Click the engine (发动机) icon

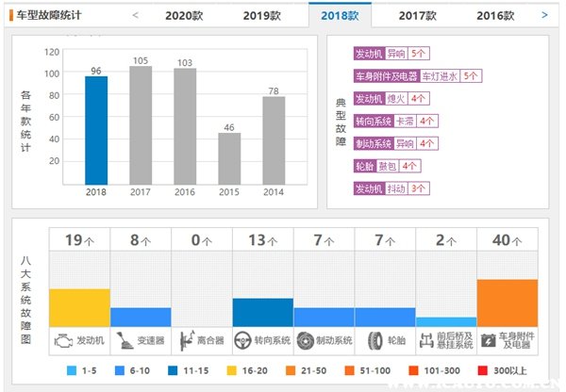click(x=63, y=340)
